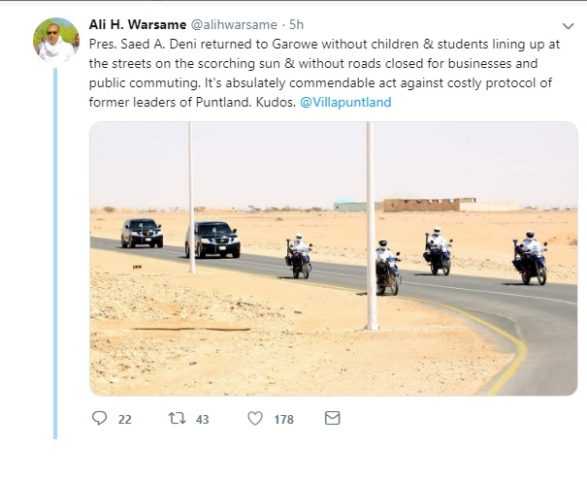The width and height of the screenshot is (587, 480).
Task: Click the tweet body text
Action: [324, 73]
